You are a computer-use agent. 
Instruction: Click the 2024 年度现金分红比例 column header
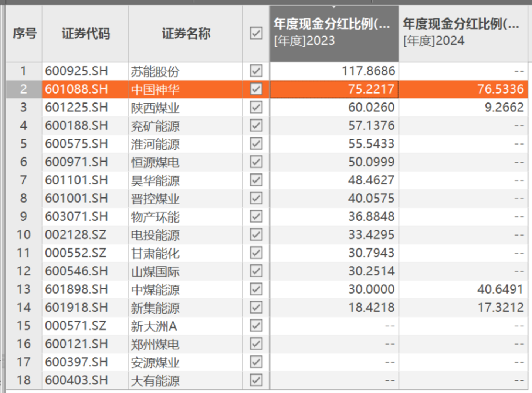click(462, 33)
